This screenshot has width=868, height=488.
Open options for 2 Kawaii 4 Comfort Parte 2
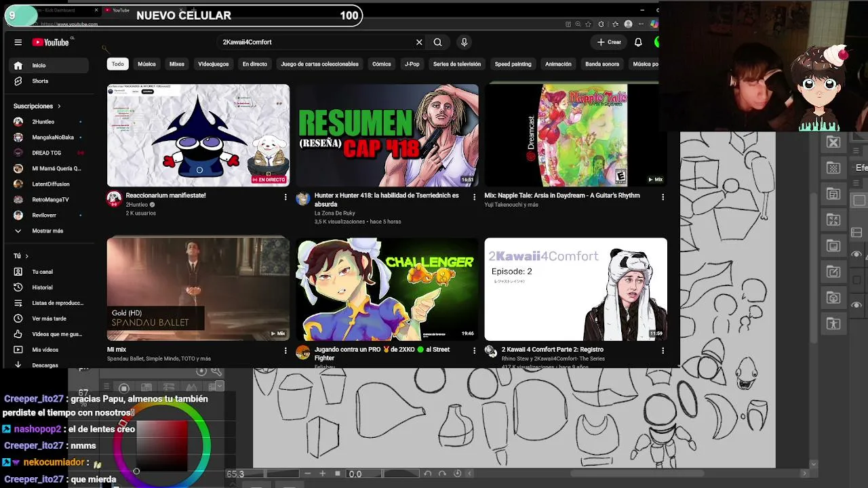point(663,350)
